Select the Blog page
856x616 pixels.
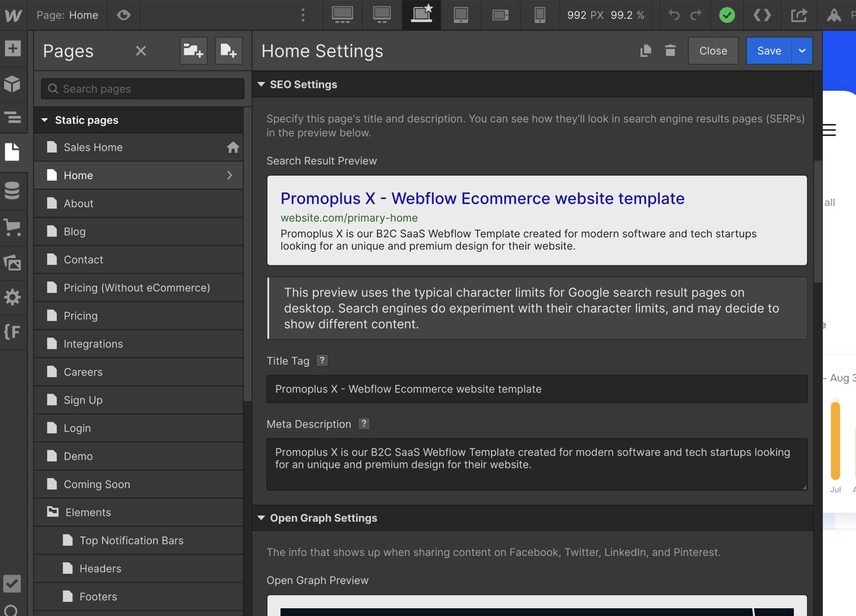click(138, 231)
